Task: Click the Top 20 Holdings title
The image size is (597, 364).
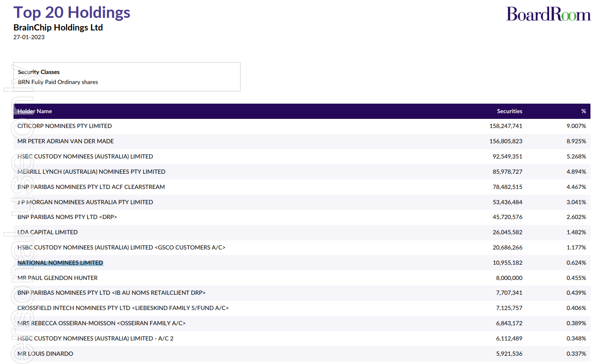Action: pos(72,12)
